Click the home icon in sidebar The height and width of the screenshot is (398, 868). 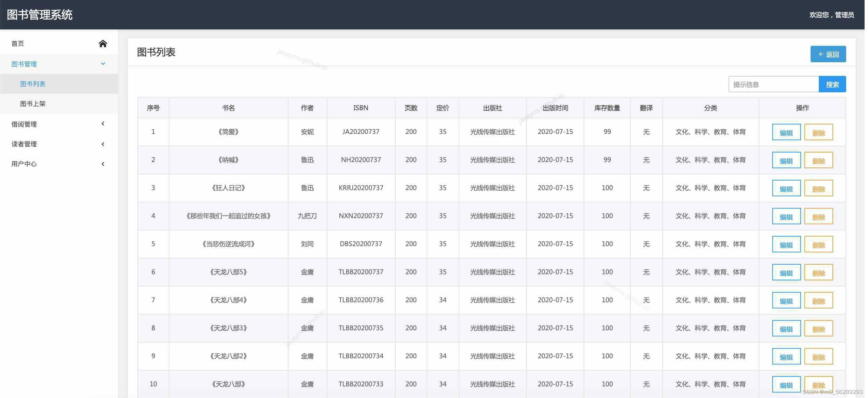point(103,43)
